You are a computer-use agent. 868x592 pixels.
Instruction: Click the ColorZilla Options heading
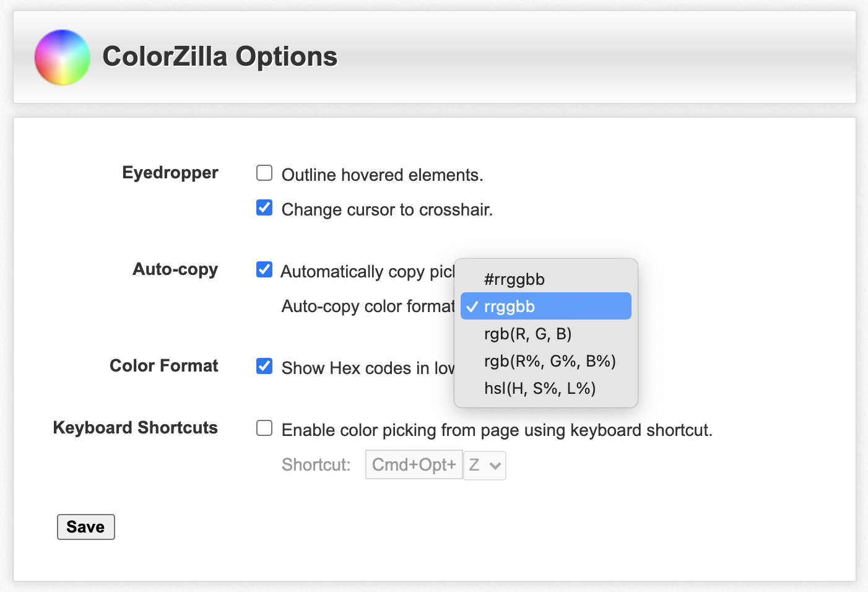point(220,56)
